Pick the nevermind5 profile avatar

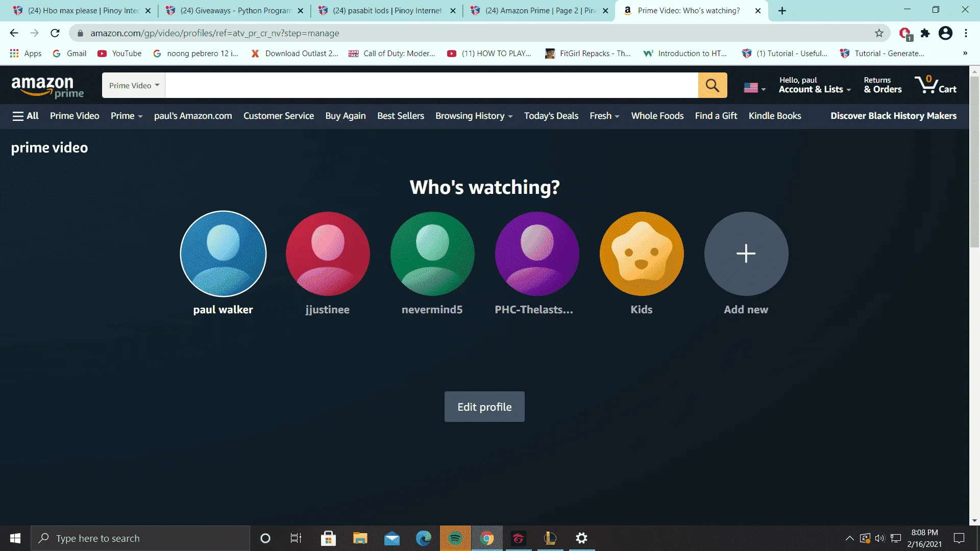click(x=432, y=254)
